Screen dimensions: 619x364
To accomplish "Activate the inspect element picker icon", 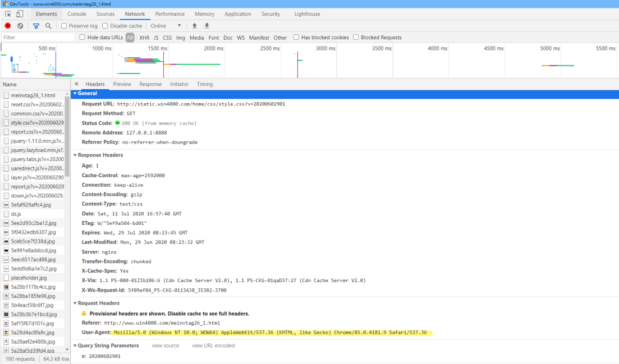I will pyautogui.click(x=8, y=14).
